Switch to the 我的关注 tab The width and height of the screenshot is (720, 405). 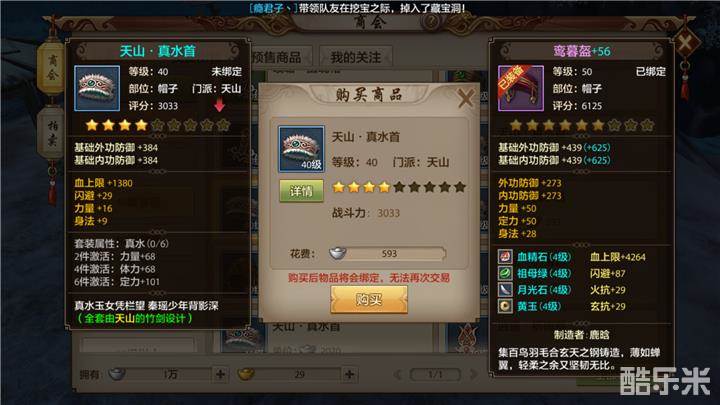(x=356, y=57)
